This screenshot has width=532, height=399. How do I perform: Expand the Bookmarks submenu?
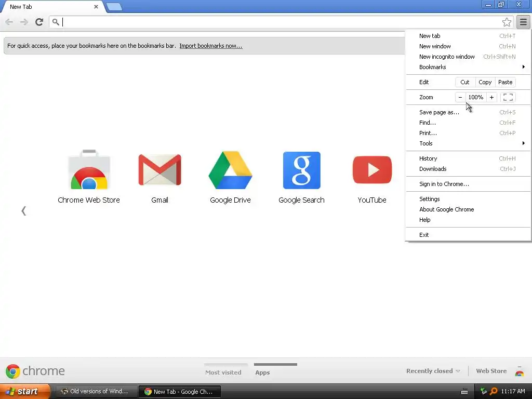(x=468, y=67)
